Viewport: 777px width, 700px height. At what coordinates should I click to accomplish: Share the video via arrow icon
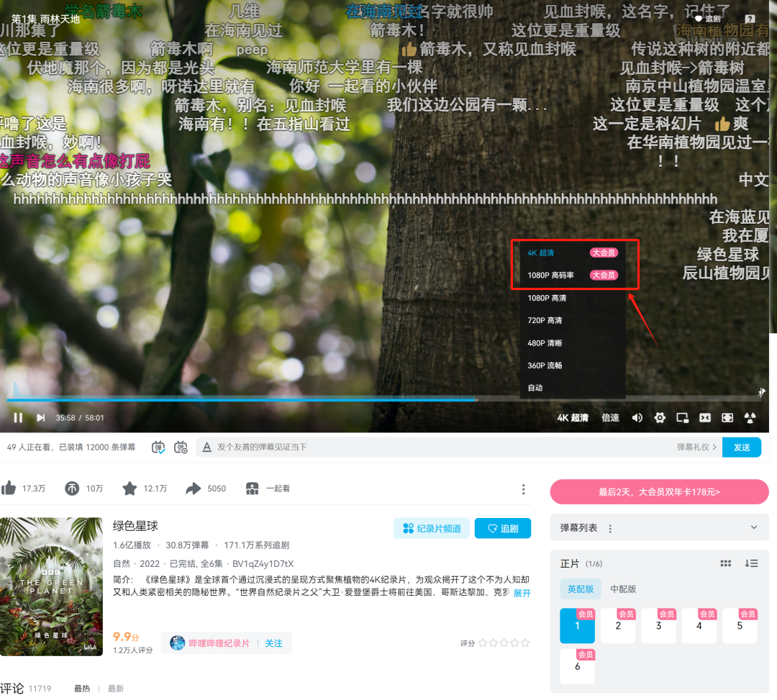pos(194,488)
